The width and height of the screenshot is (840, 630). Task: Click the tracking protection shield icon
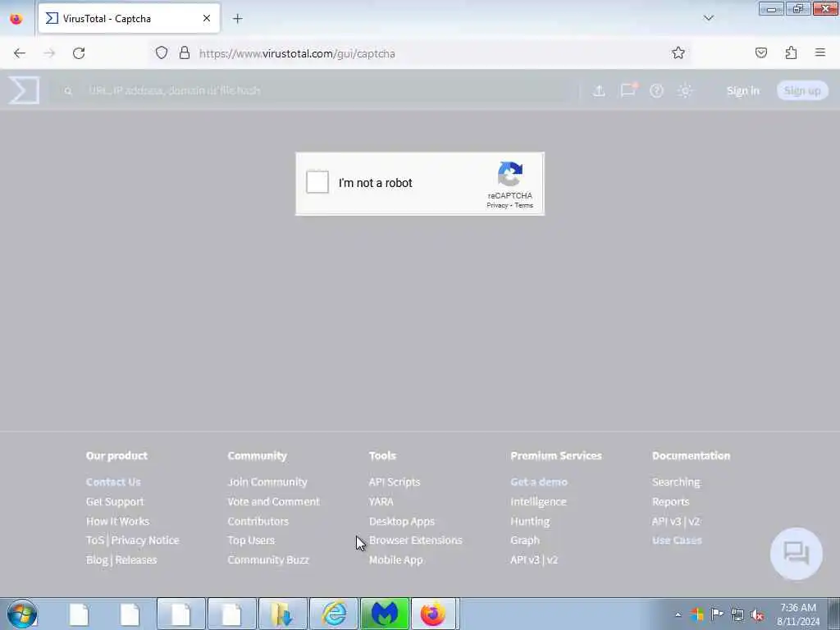click(x=162, y=53)
